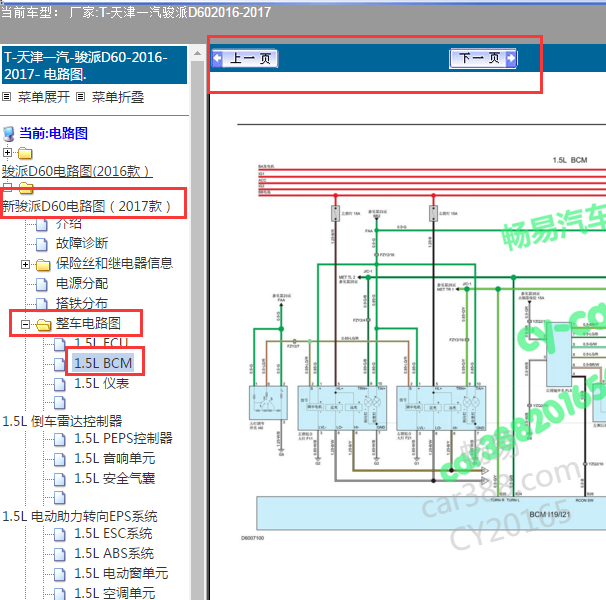Open the 搭铁分布 page
Screen dimensions: 606x600
[x=82, y=303]
